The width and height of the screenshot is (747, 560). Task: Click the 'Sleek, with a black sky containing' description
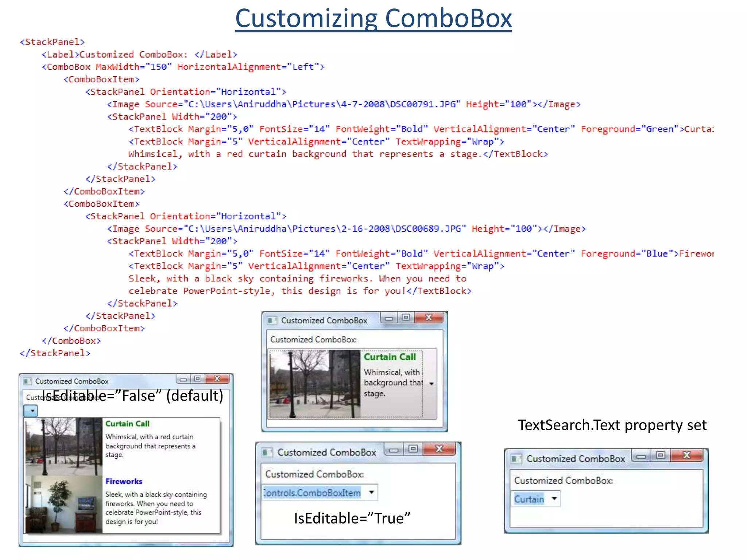pyautogui.click(x=156, y=508)
